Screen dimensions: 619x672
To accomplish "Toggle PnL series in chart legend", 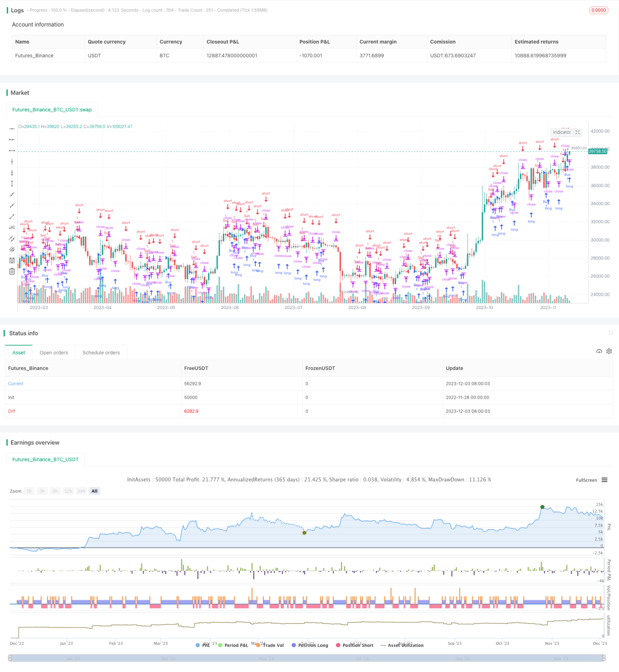I will click(x=203, y=645).
